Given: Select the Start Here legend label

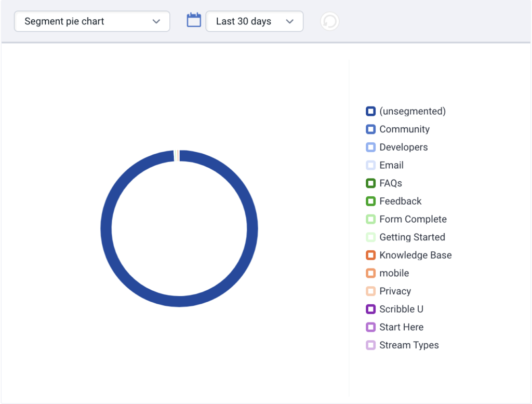Looking at the screenshot, I should [x=401, y=327].
